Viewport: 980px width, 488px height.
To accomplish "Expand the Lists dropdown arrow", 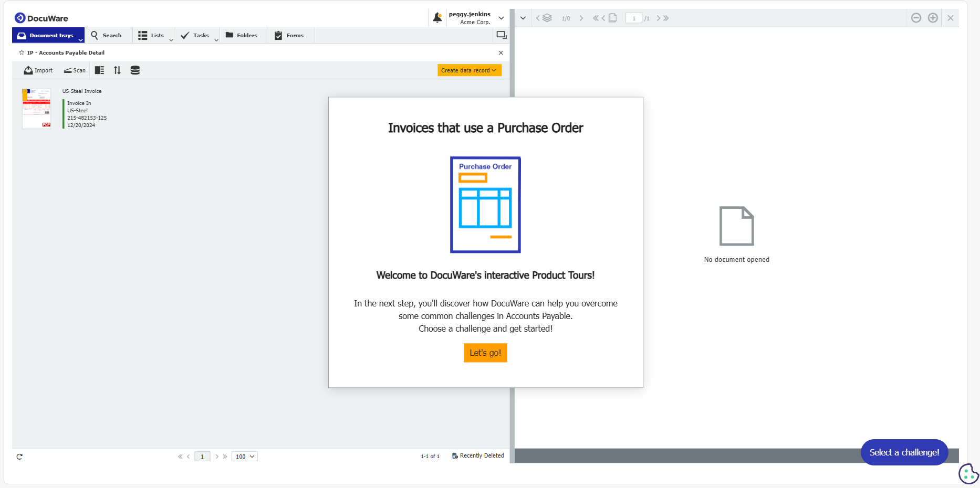I will [171, 40].
